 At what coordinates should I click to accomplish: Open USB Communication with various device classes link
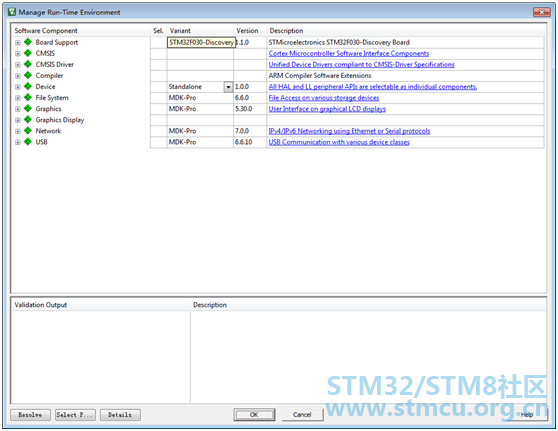339,142
